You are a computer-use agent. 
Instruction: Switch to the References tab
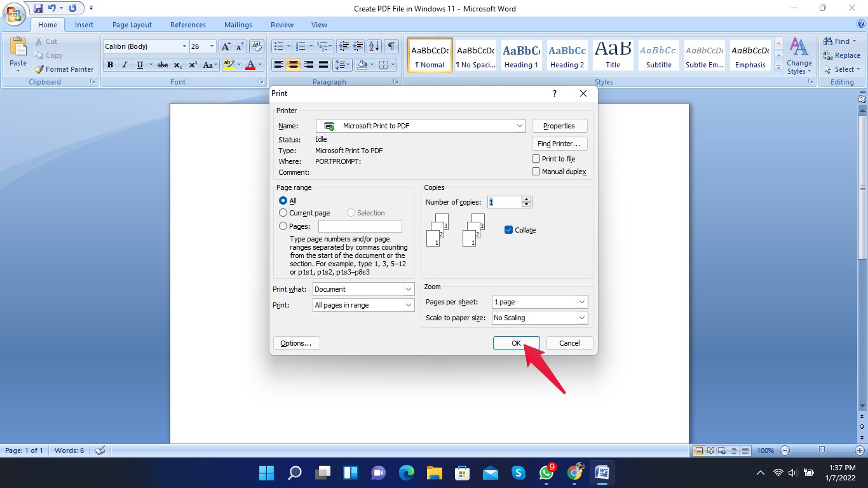[x=188, y=25]
